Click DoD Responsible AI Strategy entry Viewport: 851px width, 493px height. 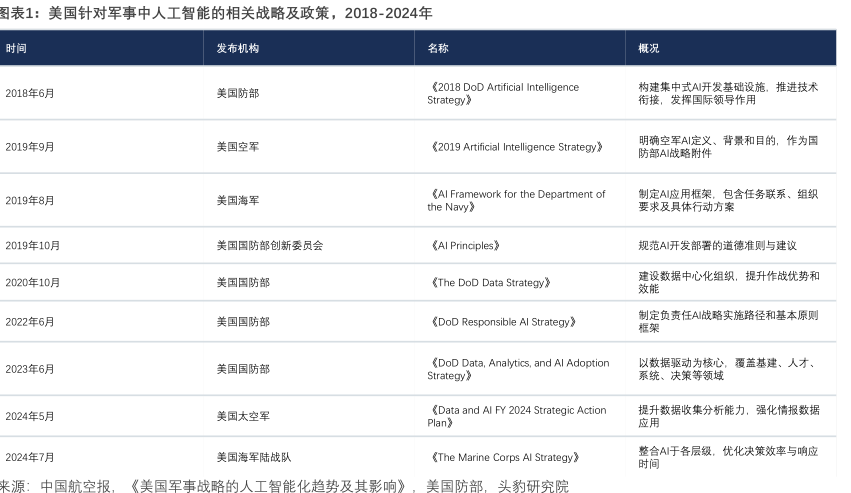click(x=503, y=322)
